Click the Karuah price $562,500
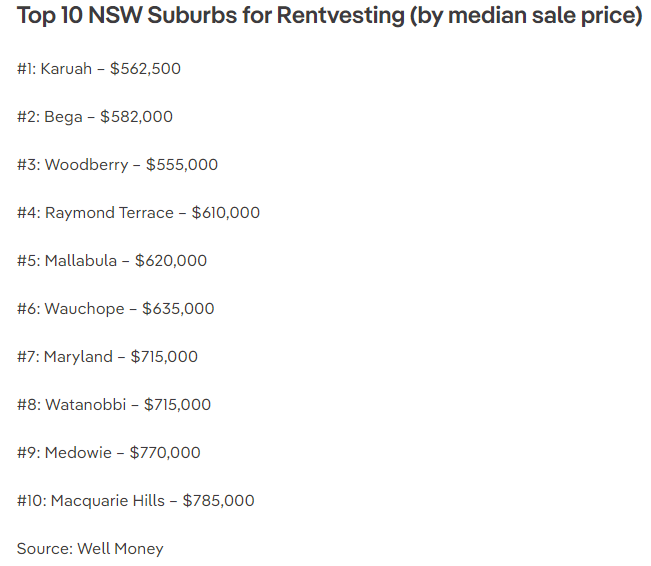This screenshot has height=566, width=651. coord(145,69)
